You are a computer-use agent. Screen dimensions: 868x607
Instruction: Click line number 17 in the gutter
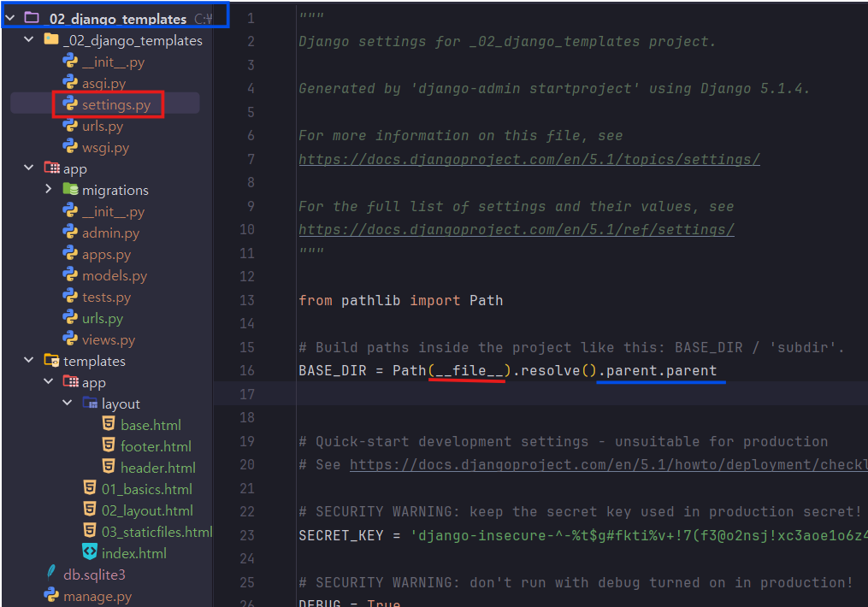point(247,394)
